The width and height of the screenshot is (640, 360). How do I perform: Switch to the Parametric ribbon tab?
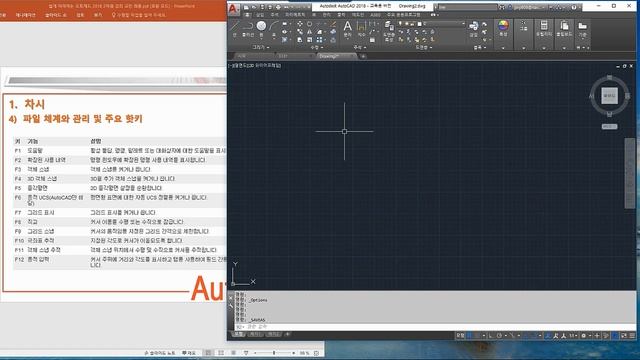tap(295, 15)
